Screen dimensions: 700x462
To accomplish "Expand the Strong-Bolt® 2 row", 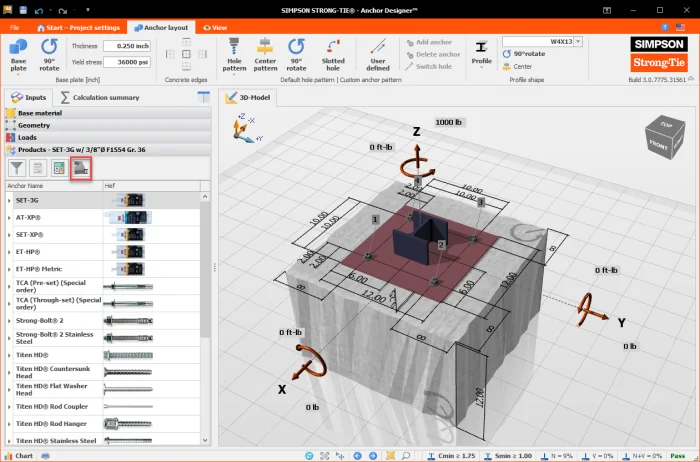I will 9,321.
